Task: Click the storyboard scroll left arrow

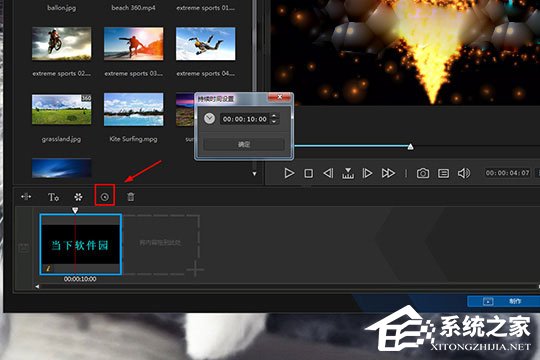Action: tap(37, 286)
